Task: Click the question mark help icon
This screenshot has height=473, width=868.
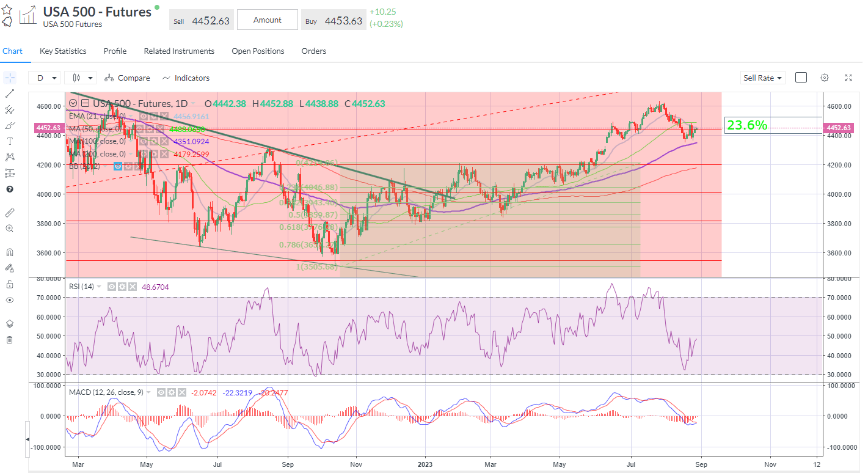Action: [x=9, y=189]
